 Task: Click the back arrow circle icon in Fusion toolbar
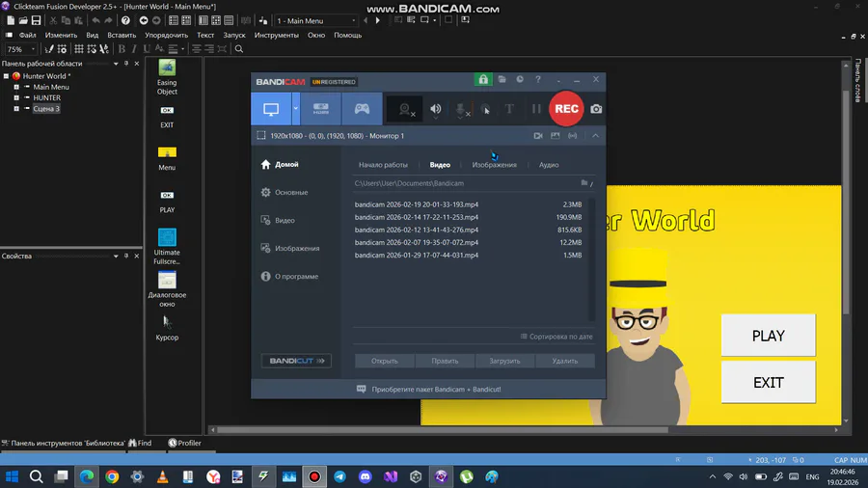pos(144,20)
